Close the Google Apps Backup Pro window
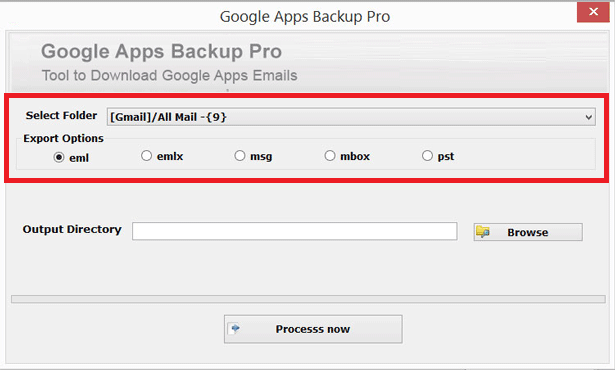 (x=593, y=12)
